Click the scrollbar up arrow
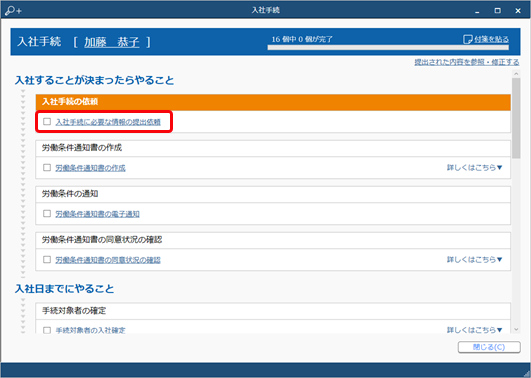 [516, 74]
